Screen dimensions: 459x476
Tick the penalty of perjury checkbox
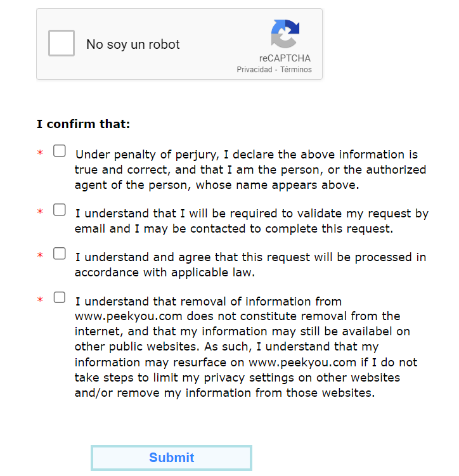click(60, 151)
